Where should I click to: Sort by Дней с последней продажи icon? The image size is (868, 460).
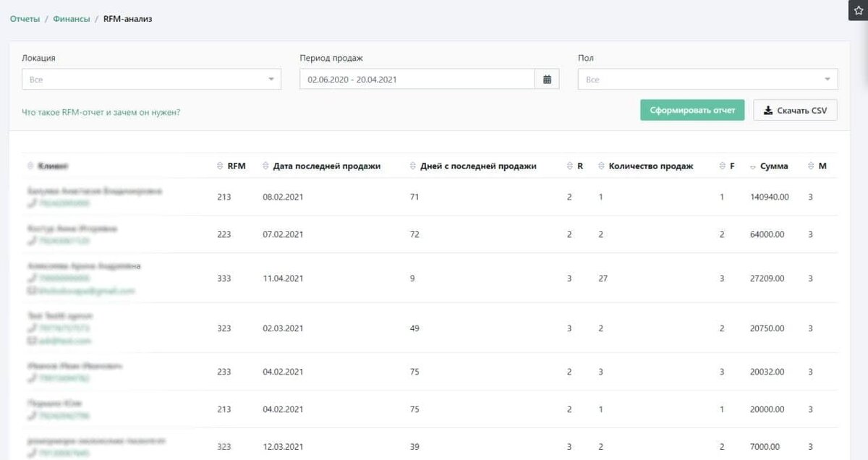(413, 166)
